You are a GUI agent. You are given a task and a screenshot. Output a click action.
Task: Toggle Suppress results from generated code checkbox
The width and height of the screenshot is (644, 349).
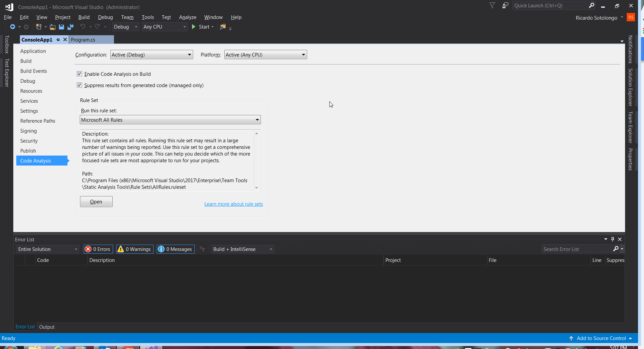(x=79, y=85)
